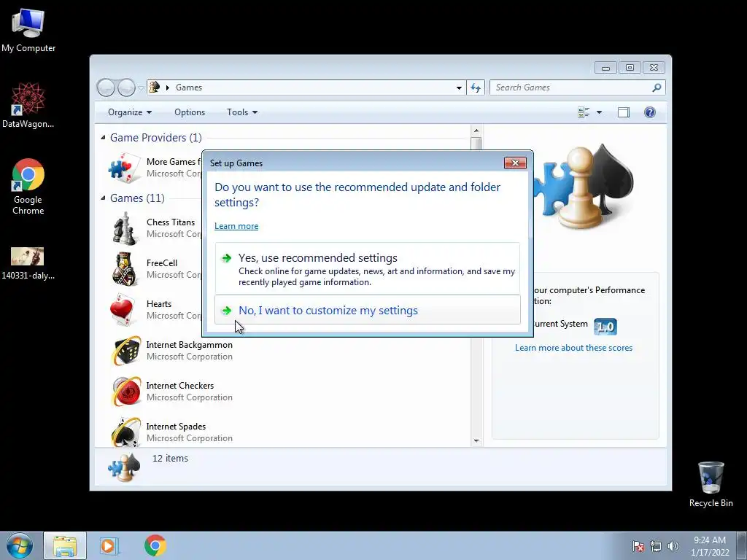Click the network tray icon

pos(656,546)
